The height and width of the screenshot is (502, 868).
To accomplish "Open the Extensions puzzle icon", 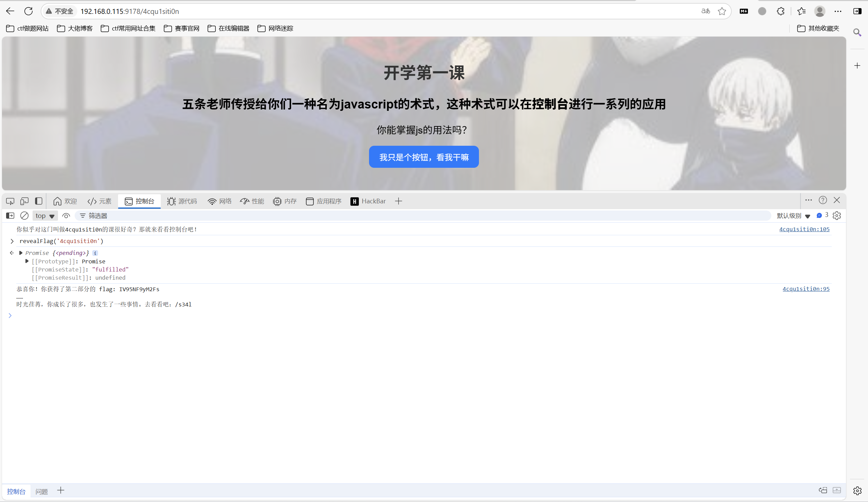I will pos(780,11).
